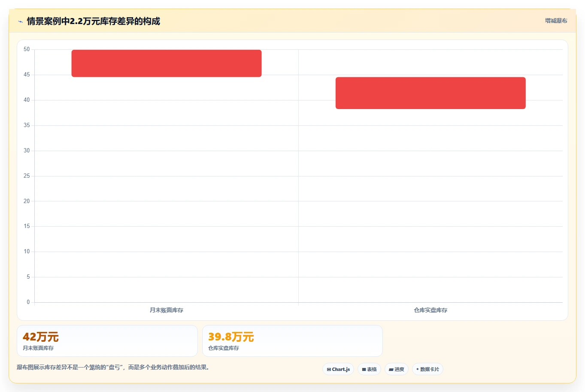Click the red bar for 月末账面库存
585x392 pixels.
coord(167,64)
